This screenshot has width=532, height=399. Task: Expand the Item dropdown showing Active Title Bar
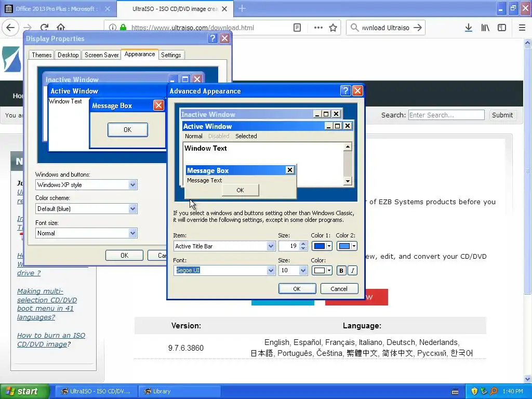[270, 246]
